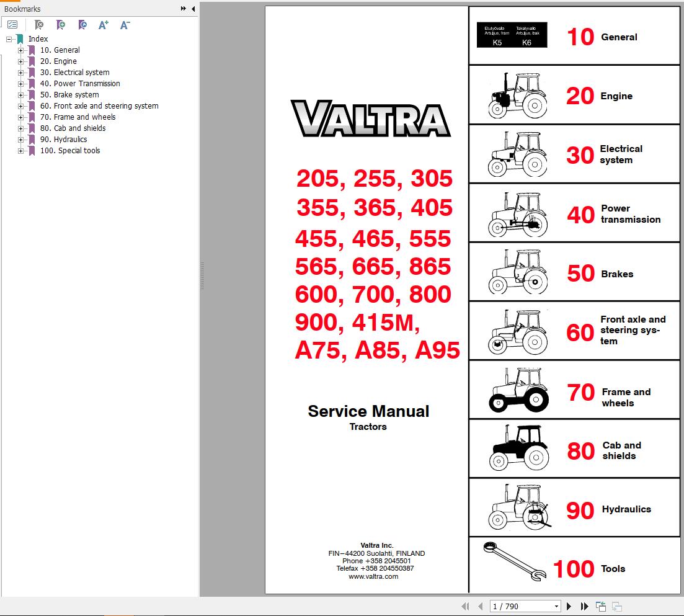The height and width of the screenshot is (616, 684).
Task: Click the delete bookmark icon
Action: pos(39,25)
